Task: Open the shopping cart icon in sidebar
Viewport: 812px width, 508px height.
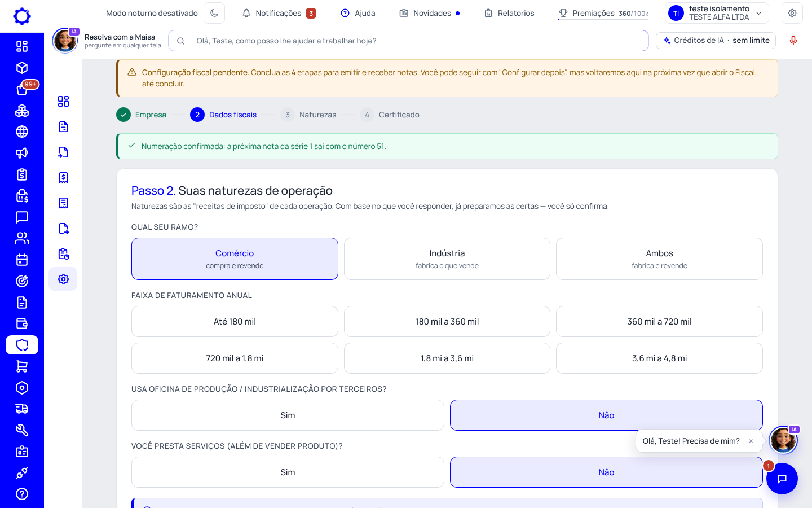Action: coord(22,366)
